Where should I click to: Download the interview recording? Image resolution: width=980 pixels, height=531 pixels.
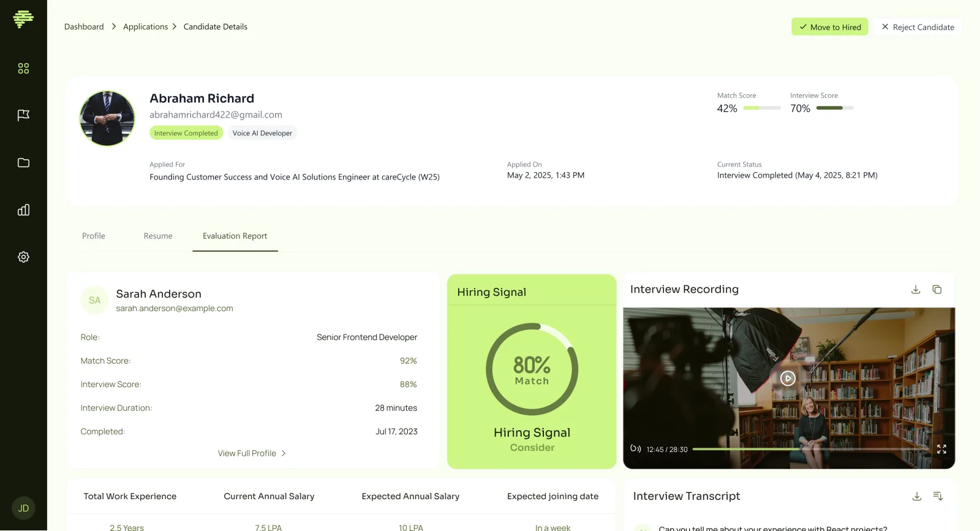click(x=916, y=290)
